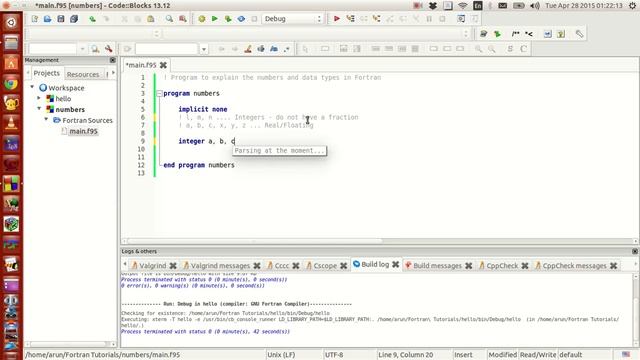Launch VLC cone icon in the dock
This screenshot has width=640, height=360.
(x=11, y=123)
